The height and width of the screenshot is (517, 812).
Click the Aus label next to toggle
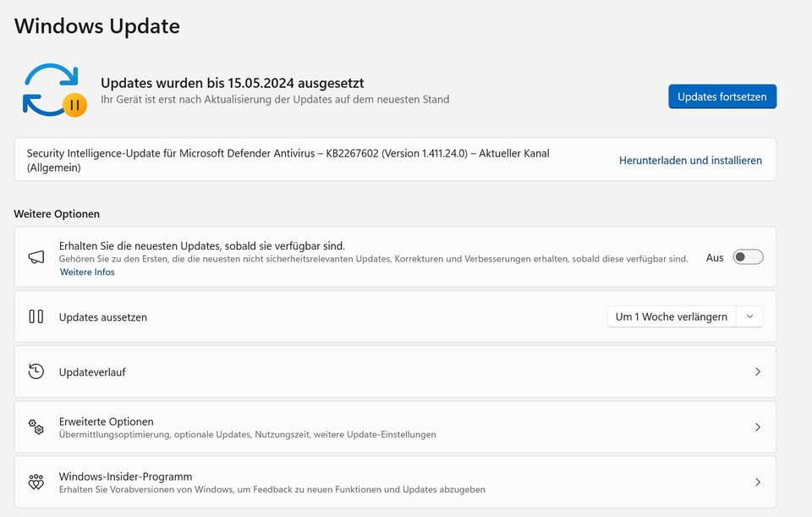(715, 257)
